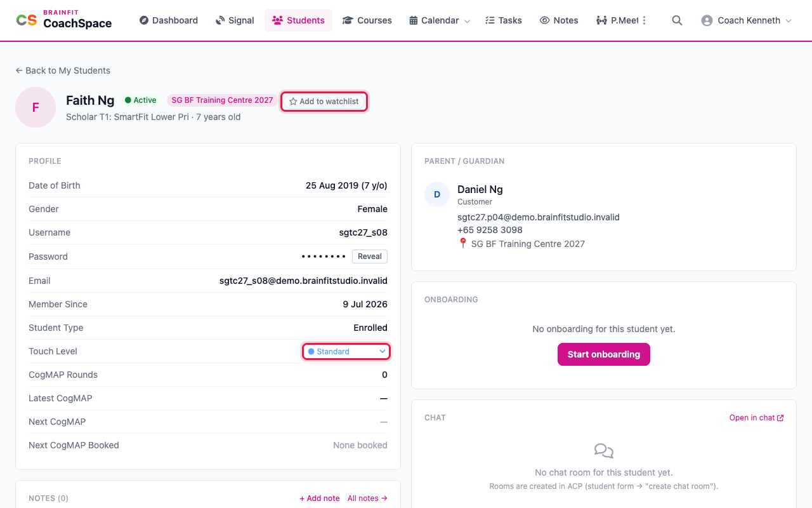The width and height of the screenshot is (812, 508).
Task: Click the parent name Daniel Ng
Action: [x=480, y=189]
